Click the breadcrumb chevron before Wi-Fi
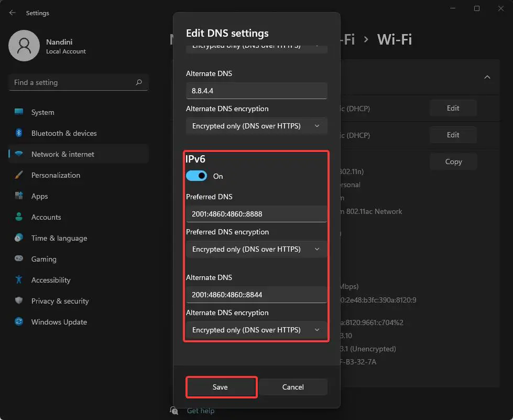Screen dimensions: 513x420 coord(366,40)
